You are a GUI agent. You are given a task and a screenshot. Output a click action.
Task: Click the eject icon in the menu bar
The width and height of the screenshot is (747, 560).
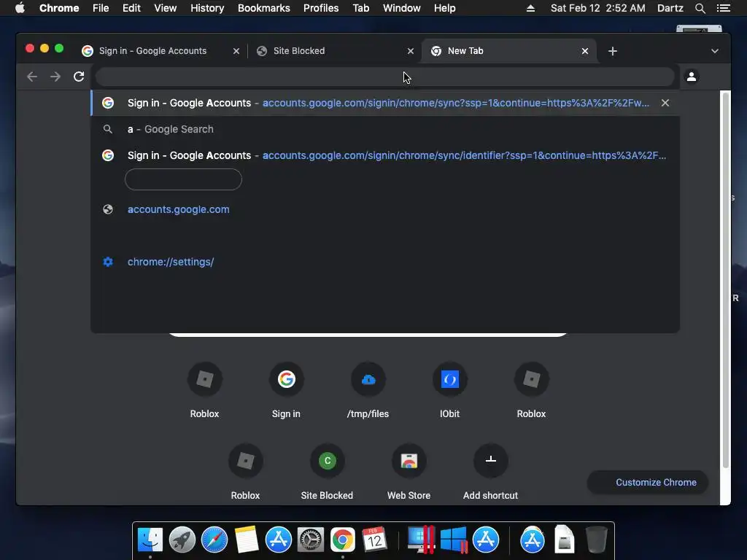point(530,8)
